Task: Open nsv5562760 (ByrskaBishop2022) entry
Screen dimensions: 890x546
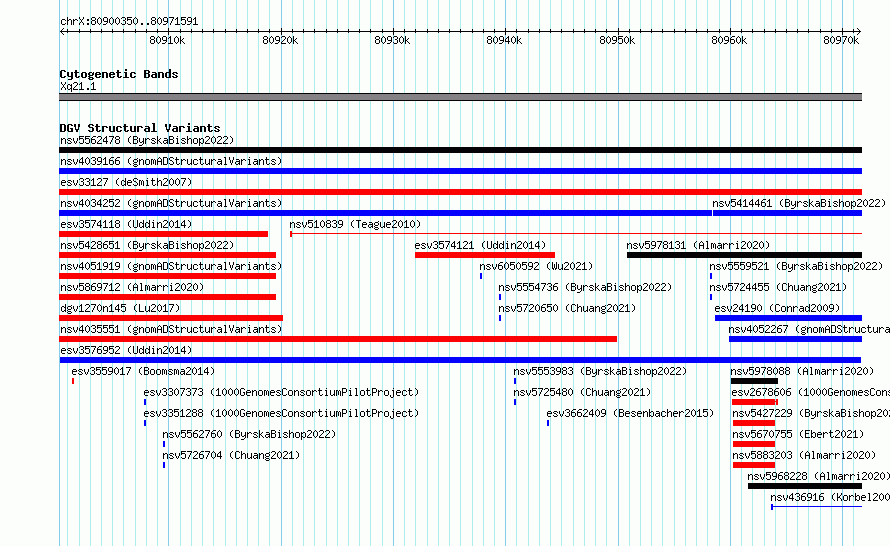Action: click(x=249, y=434)
